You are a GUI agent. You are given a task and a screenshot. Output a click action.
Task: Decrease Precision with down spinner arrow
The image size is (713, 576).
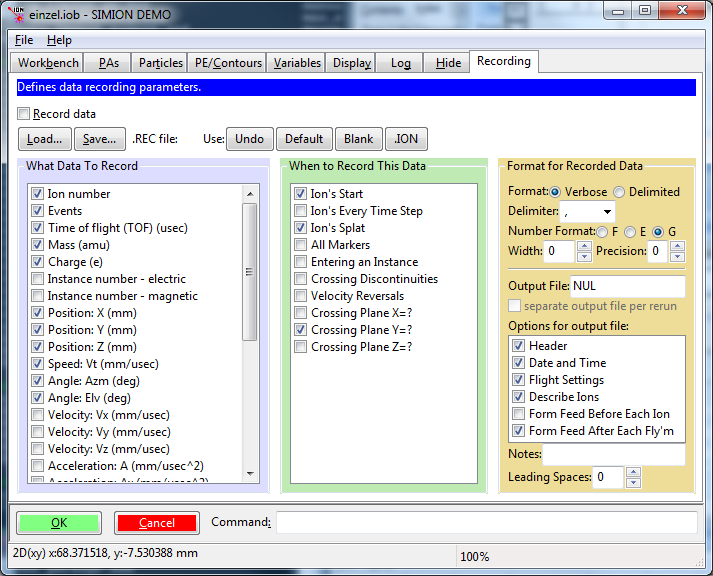click(x=677, y=257)
